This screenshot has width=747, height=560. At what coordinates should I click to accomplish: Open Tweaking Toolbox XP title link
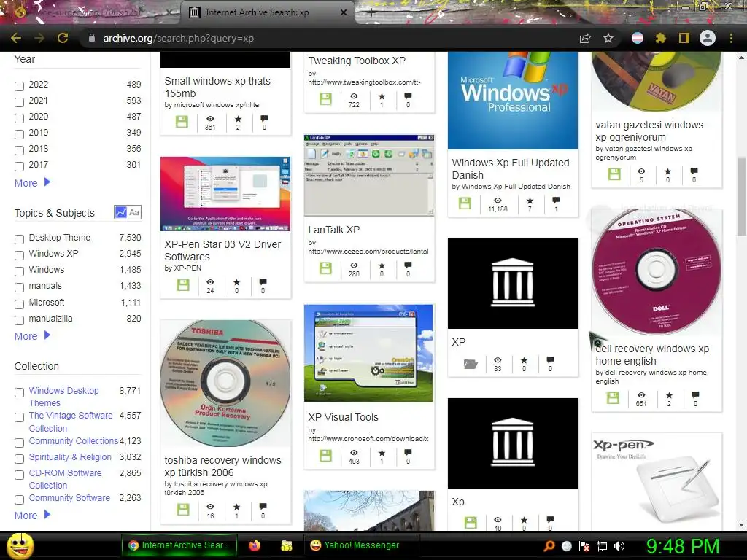[x=357, y=61]
